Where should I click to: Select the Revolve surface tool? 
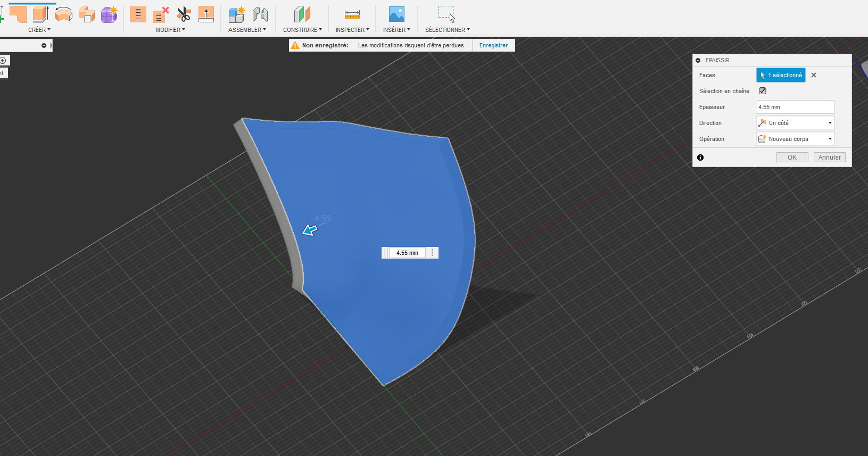click(x=64, y=14)
